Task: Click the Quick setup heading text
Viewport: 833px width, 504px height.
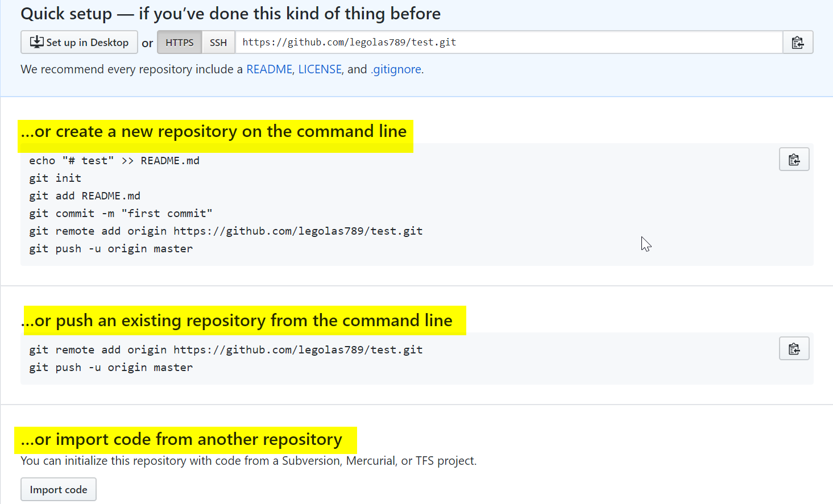Action: [230, 14]
